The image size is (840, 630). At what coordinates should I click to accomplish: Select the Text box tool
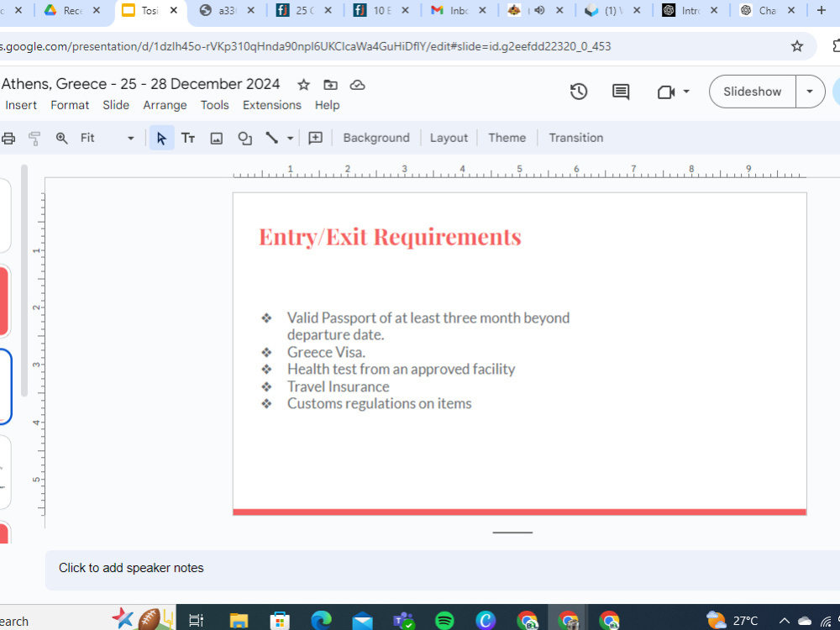[x=188, y=139]
